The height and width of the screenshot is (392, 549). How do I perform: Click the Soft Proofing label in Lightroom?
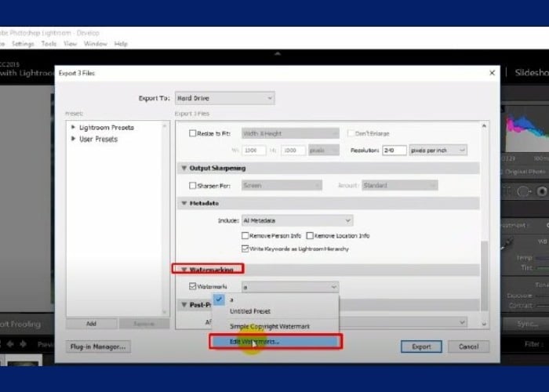click(x=20, y=324)
